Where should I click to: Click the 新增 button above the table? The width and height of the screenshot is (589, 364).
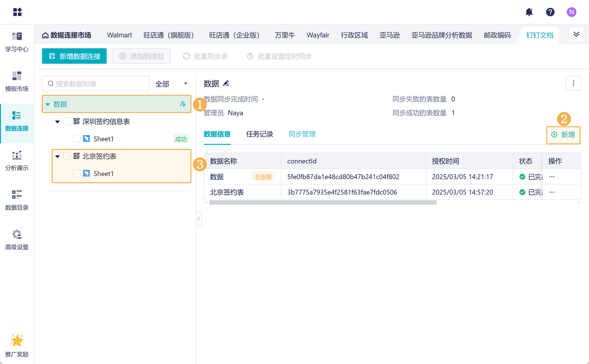tap(563, 135)
